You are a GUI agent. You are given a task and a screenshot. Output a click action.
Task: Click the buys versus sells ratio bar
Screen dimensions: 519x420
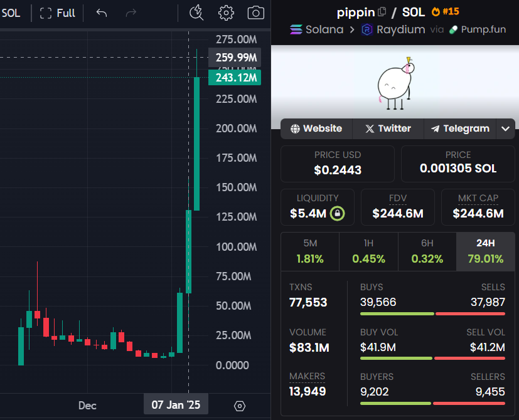pyautogui.click(x=432, y=314)
